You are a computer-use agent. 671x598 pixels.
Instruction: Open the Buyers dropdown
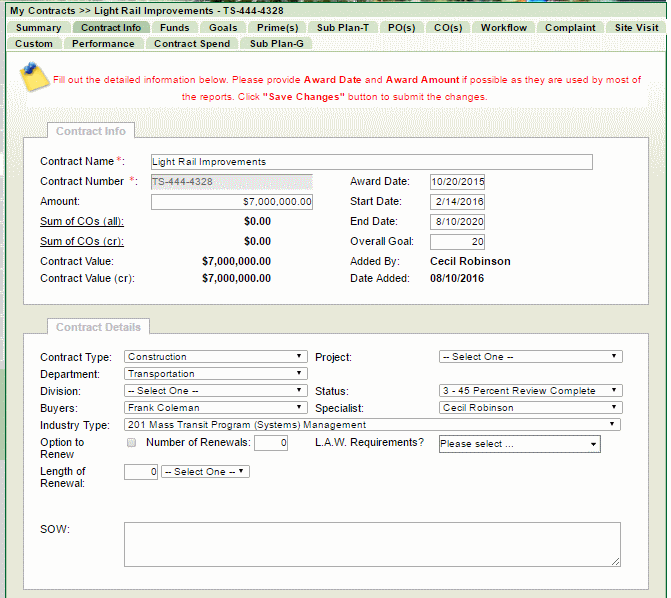pos(215,408)
